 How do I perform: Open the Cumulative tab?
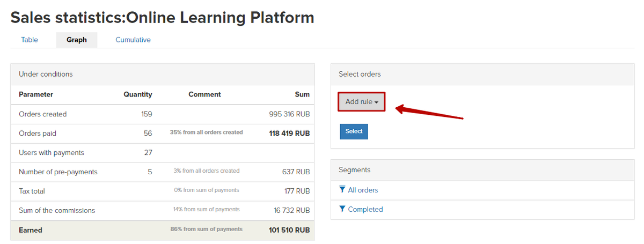pos(133,40)
